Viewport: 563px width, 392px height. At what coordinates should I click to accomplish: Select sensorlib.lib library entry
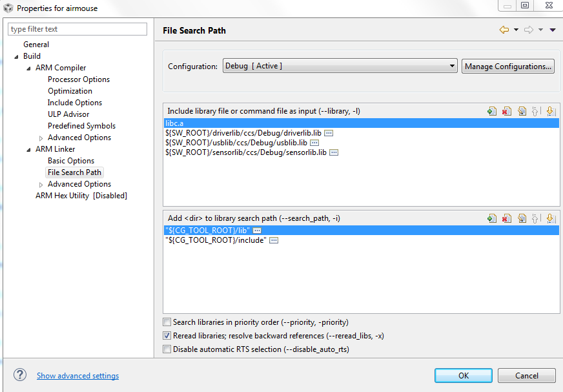click(245, 152)
